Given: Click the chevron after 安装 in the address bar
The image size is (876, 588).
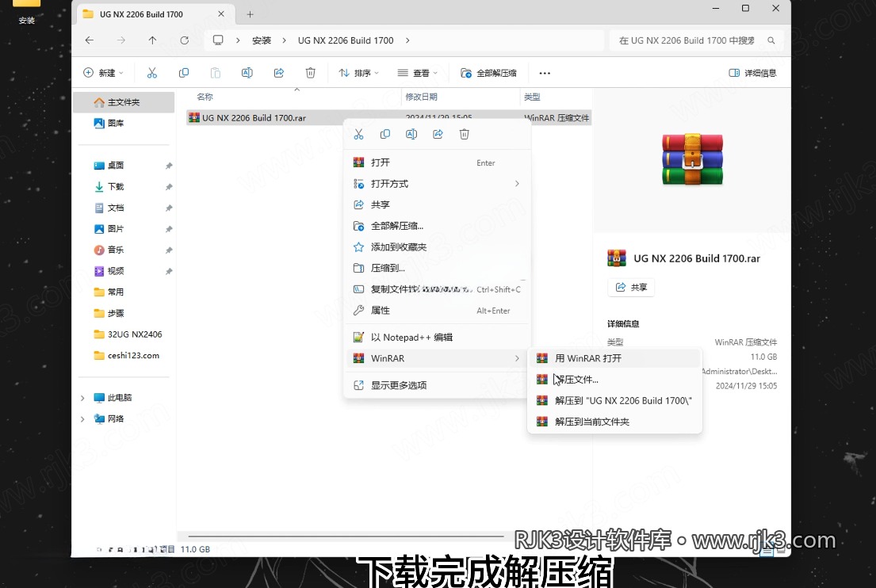Looking at the screenshot, I should tap(285, 40).
